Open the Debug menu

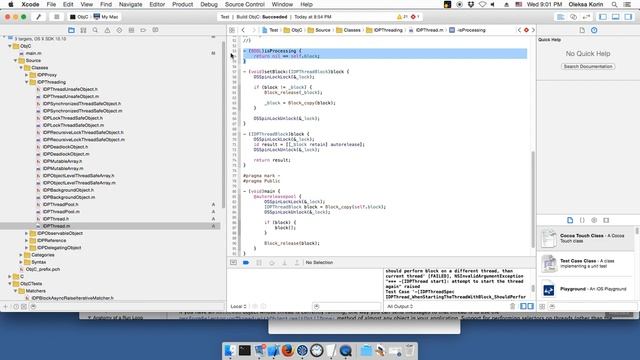(x=209, y=4)
